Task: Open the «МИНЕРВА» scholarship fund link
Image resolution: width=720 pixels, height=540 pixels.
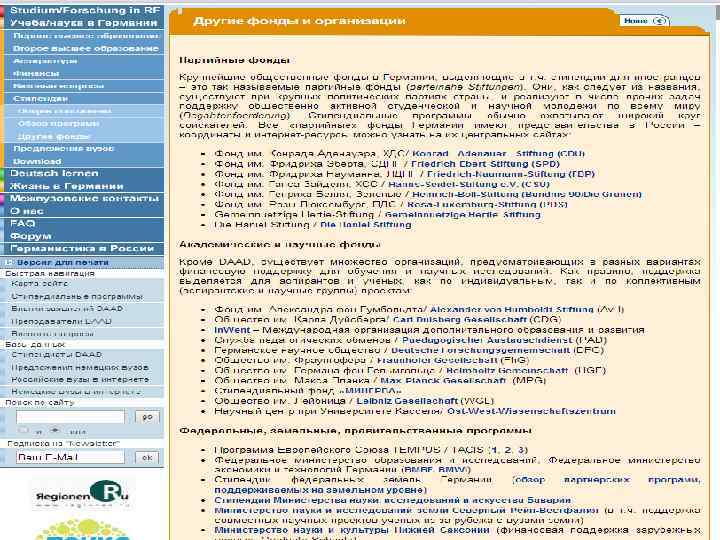Action: click(x=369, y=390)
